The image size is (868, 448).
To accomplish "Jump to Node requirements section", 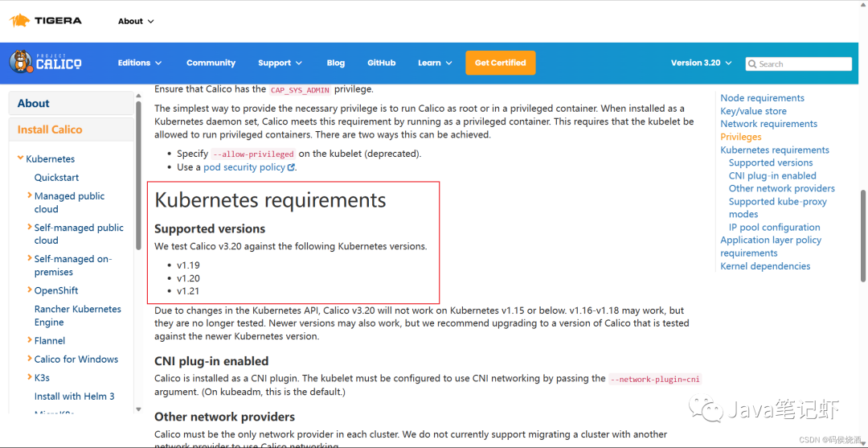I will coord(762,98).
